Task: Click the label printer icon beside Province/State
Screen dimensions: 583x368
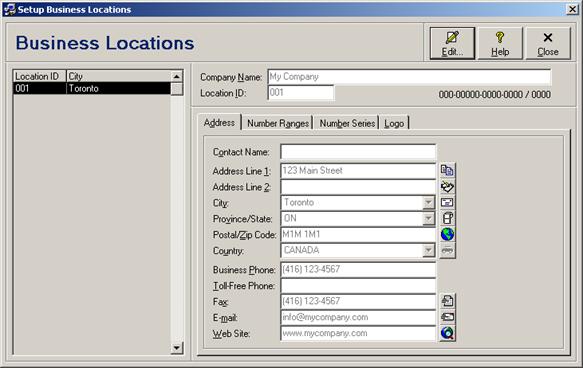Action: [x=447, y=218]
